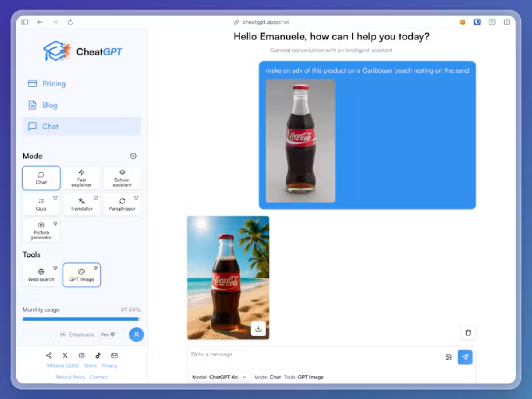The image size is (532, 399).
Task: Select the Chat mode tile
Action: click(x=41, y=178)
